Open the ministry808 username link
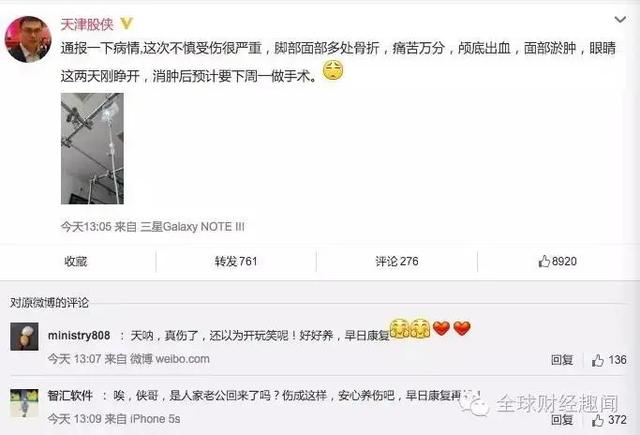Screen dimensions: 640x435 tap(79, 335)
